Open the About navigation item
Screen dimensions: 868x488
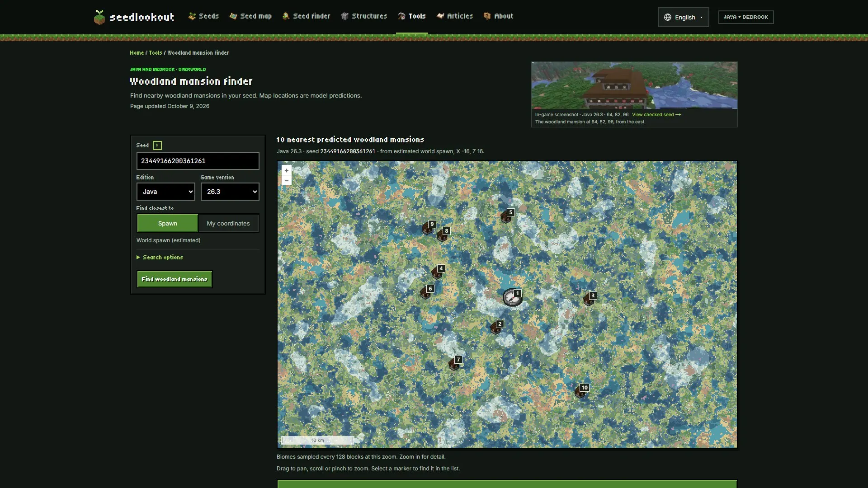pos(499,16)
